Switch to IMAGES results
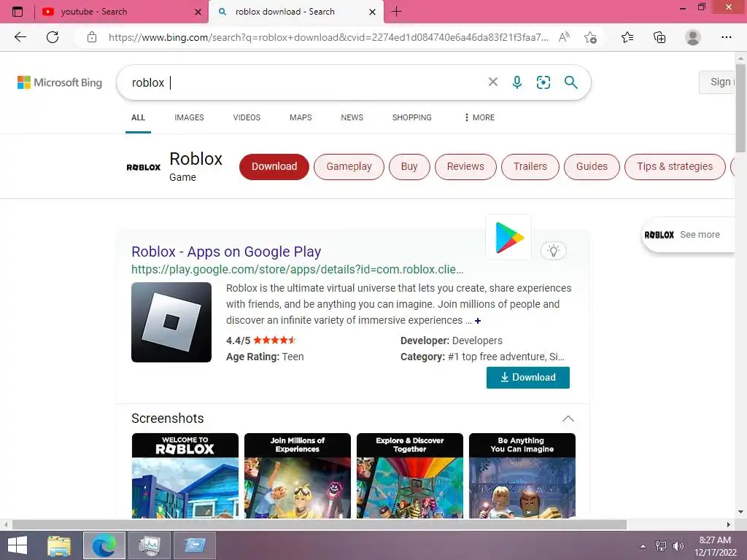The width and height of the screenshot is (747, 560). coord(189,117)
